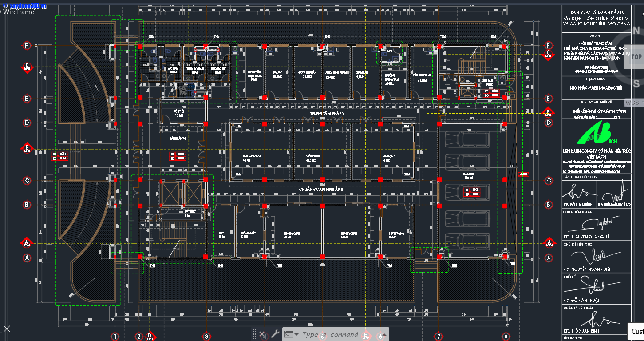Click the partially visible Cust button
The width and height of the screenshot is (644, 341).
(x=637, y=331)
